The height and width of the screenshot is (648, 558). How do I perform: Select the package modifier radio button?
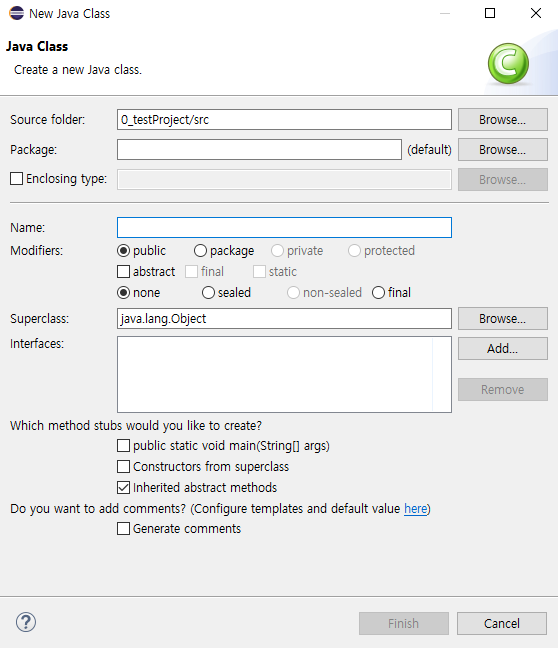click(x=200, y=250)
